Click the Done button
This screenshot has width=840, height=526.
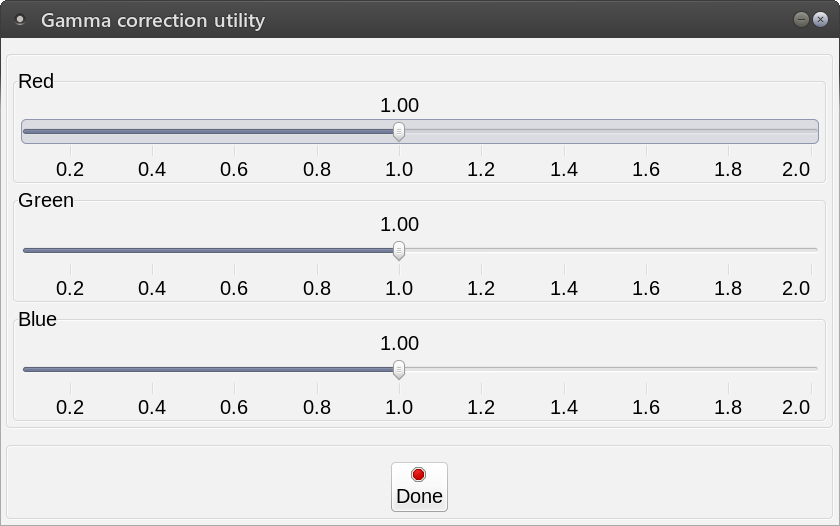(x=419, y=486)
